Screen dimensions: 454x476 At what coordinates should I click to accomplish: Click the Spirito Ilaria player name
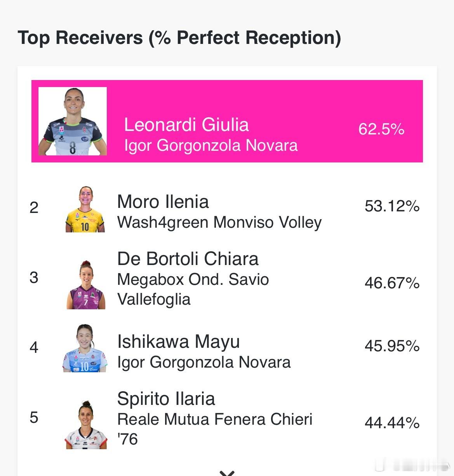pyautogui.click(x=166, y=399)
